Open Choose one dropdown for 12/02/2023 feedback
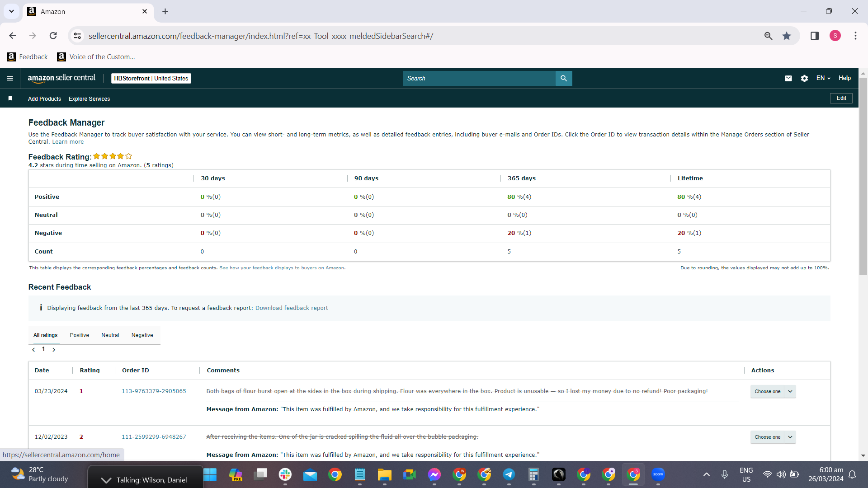The width and height of the screenshot is (868, 488). pos(773,437)
